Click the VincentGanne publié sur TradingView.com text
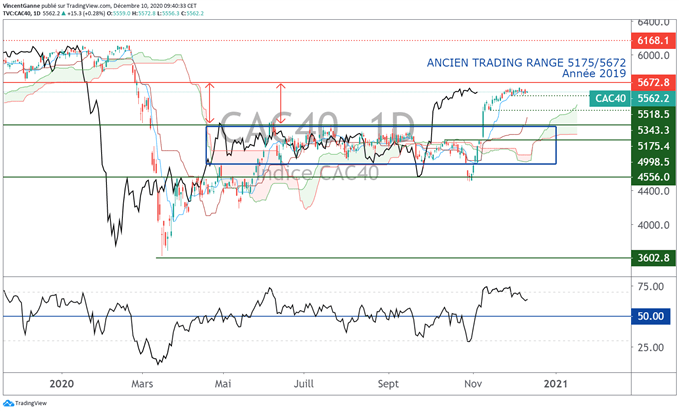The image size is (679, 411). pyautogui.click(x=57, y=6)
